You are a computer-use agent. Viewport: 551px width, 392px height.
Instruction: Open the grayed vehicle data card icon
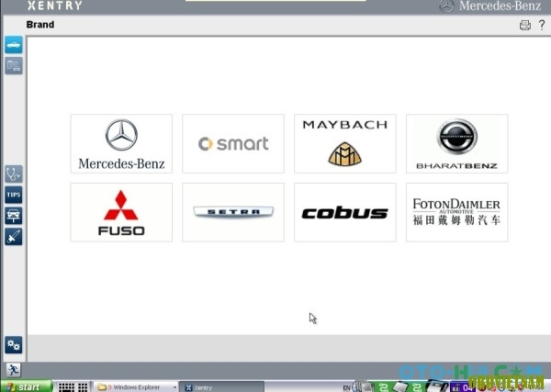click(14, 66)
